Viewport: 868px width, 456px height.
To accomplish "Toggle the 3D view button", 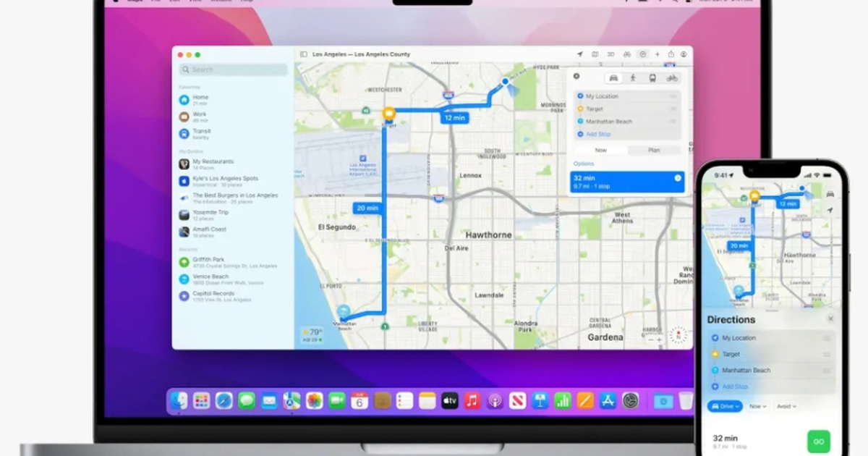I will point(610,54).
